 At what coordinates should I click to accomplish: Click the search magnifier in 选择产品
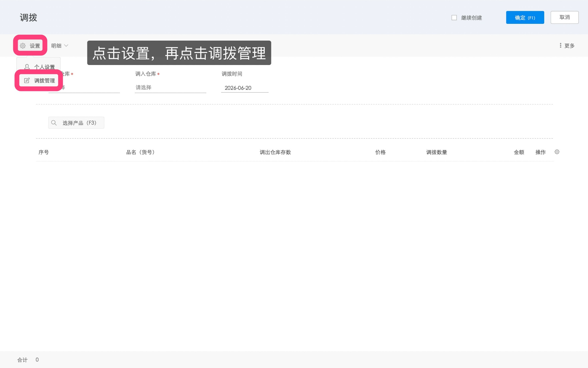pos(54,123)
